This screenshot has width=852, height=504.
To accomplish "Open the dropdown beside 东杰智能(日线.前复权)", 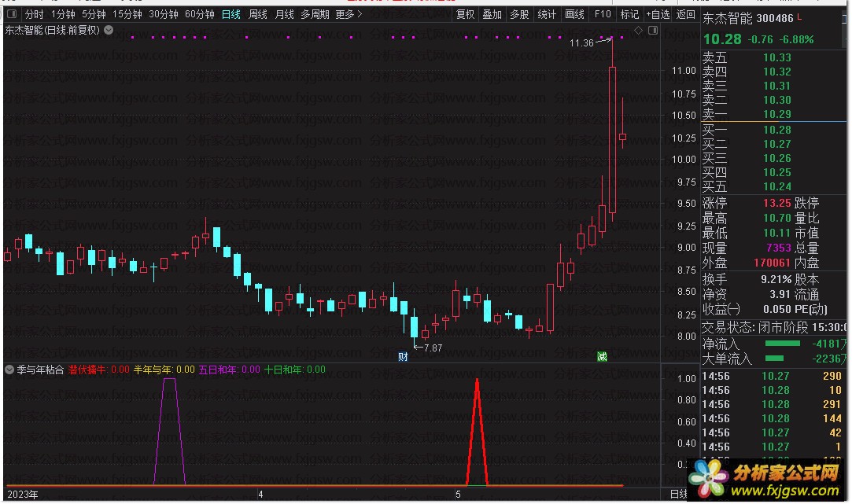I will tap(109, 30).
